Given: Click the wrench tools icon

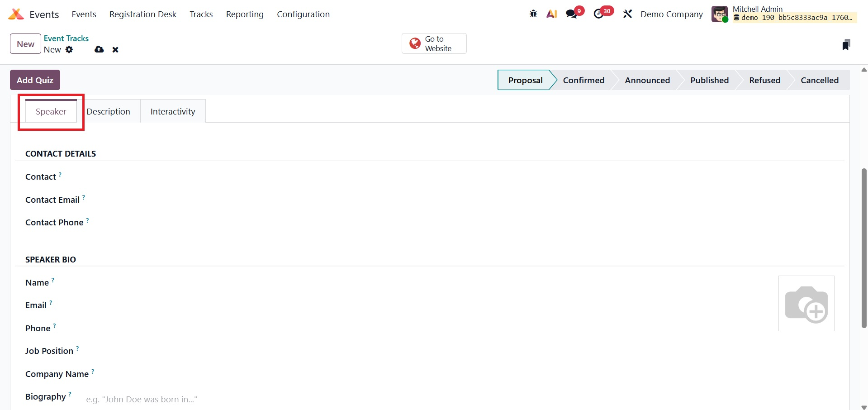Looking at the screenshot, I should (627, 14).
